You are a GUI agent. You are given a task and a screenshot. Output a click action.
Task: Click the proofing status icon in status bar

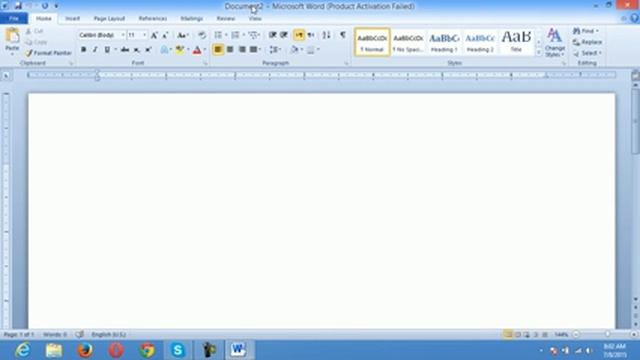coord(80,334)
